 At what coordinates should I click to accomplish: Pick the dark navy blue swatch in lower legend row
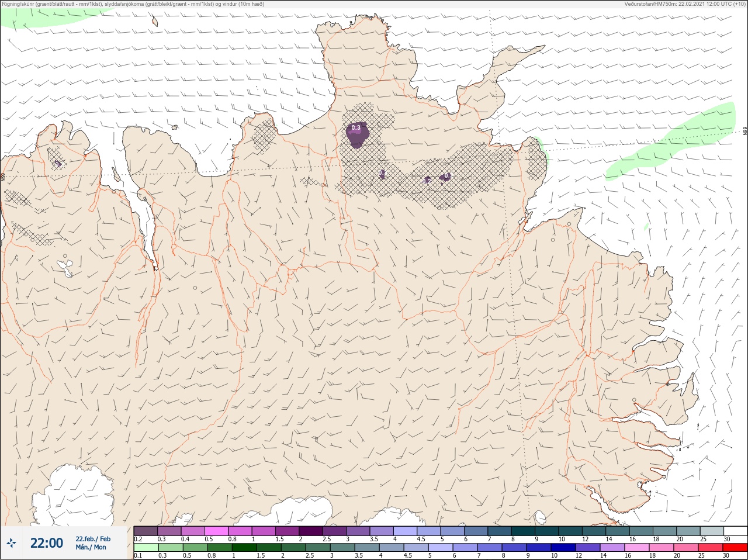(x=563, y=548)
